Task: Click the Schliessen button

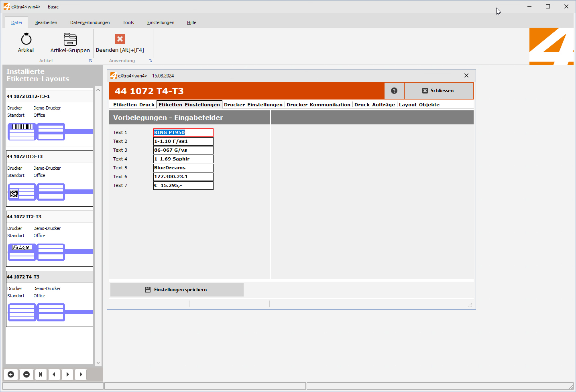Action: [x=438, y=91]
